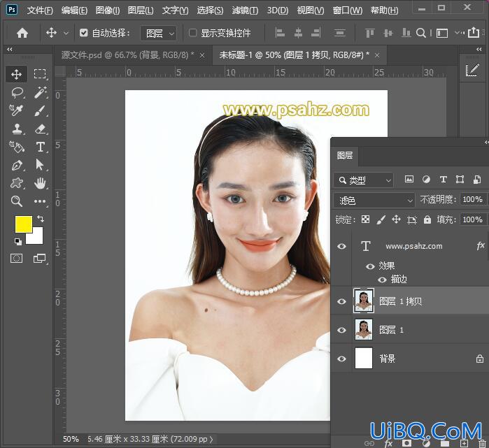Align right edges in options bar

coord(316,33)
